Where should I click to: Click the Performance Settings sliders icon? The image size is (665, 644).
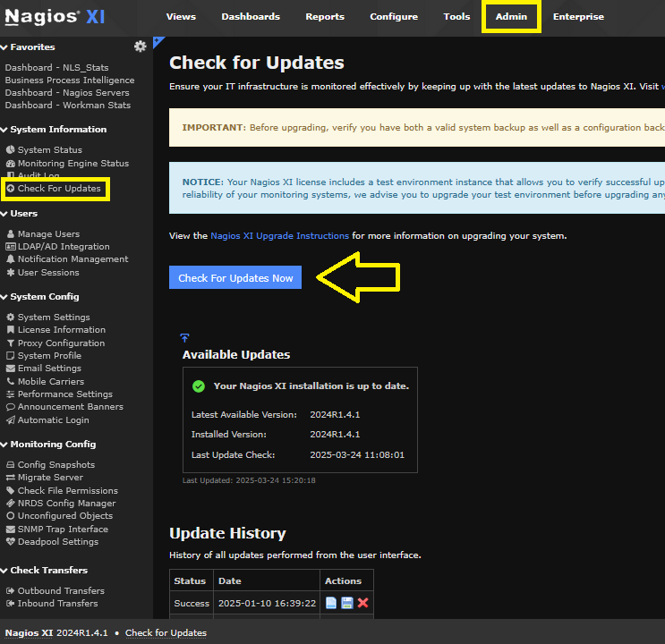(11, 394)
